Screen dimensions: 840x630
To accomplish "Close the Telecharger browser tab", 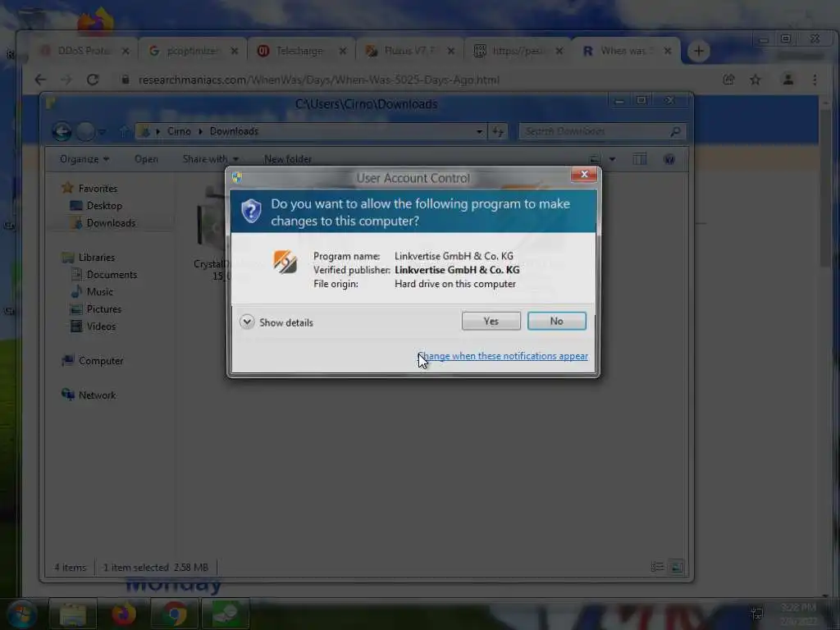I will 343,51.
